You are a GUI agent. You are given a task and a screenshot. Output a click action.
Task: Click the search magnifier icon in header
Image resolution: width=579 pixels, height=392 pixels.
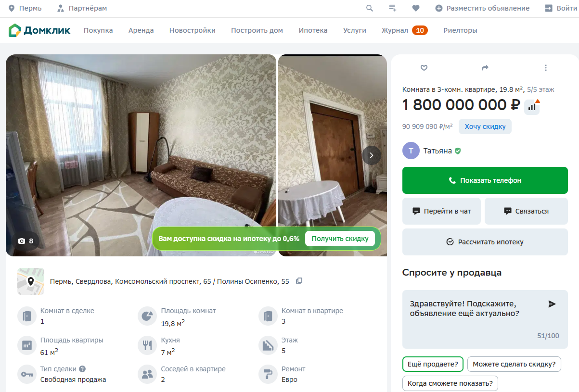click(370, 8)
